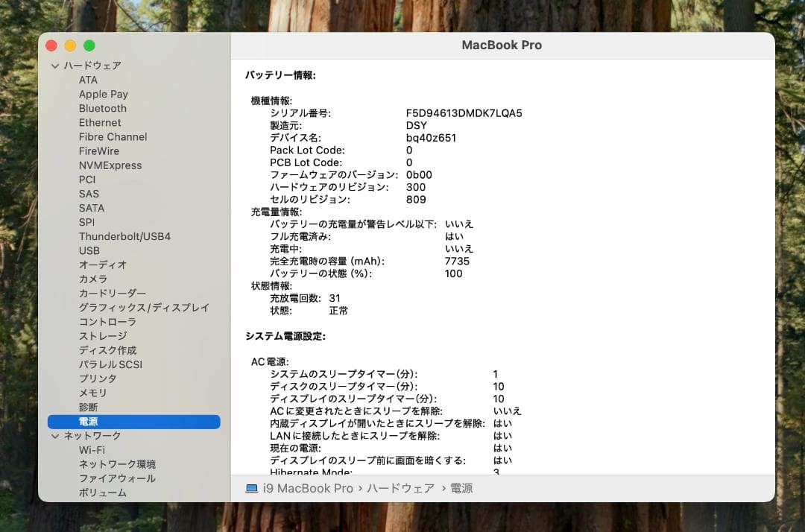Open the Thunderbolt/USB4 report

124,236
